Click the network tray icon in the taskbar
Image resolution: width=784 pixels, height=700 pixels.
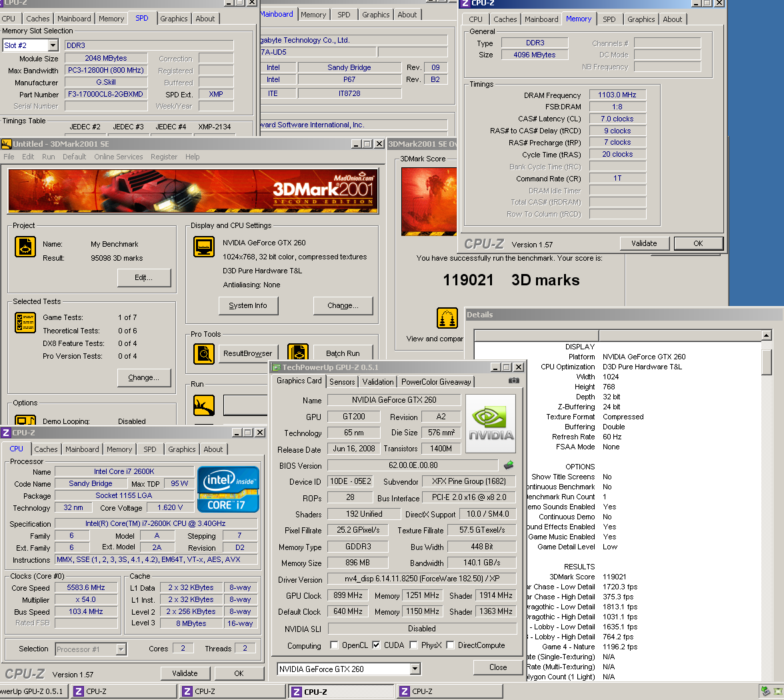765,692
